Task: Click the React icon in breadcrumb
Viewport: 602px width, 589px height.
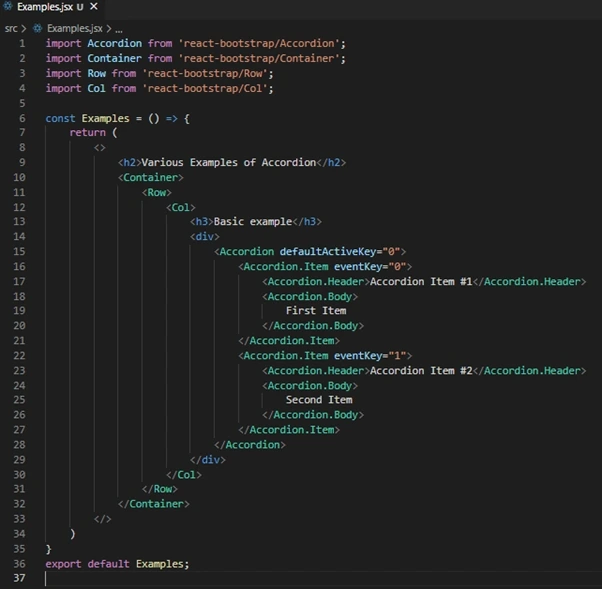Action: [x=37, y=28]
